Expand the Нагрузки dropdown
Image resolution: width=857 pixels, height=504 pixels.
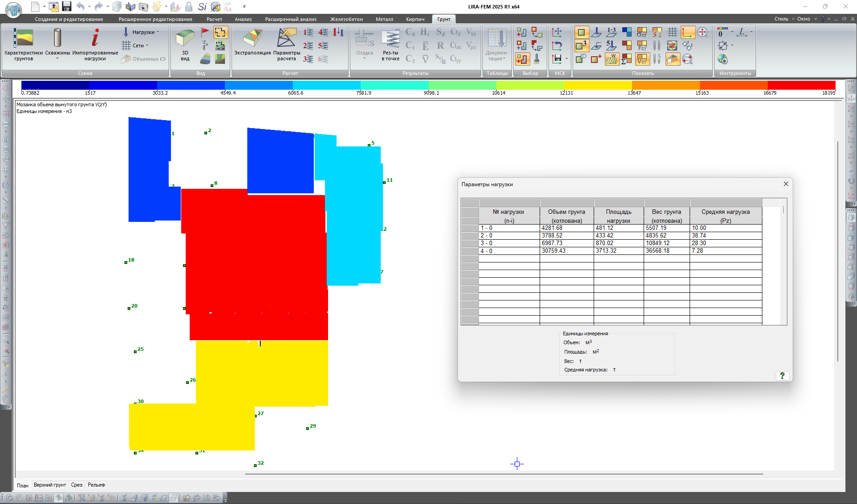click(143, 32)
